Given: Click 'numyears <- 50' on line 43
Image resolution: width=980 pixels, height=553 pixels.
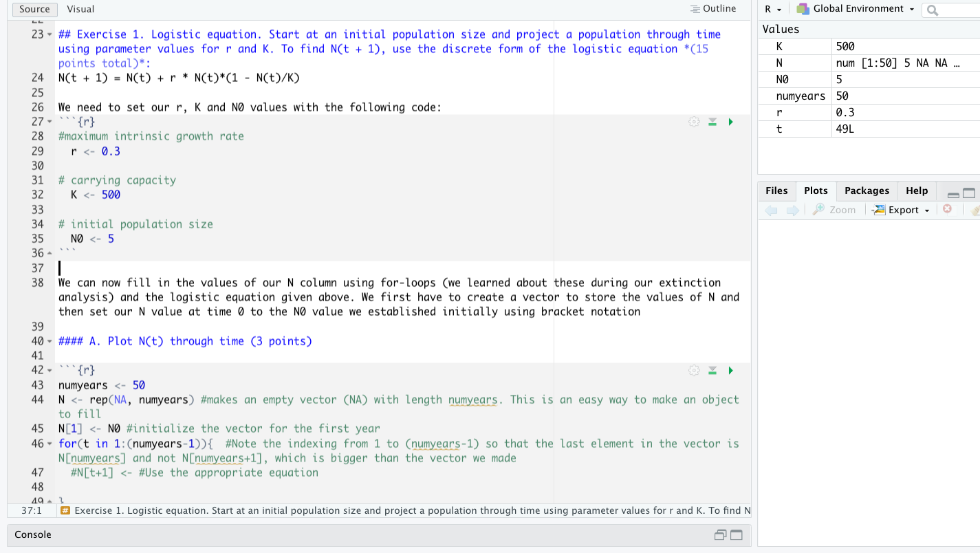Looking at the screenshot, I should point(102,385).
